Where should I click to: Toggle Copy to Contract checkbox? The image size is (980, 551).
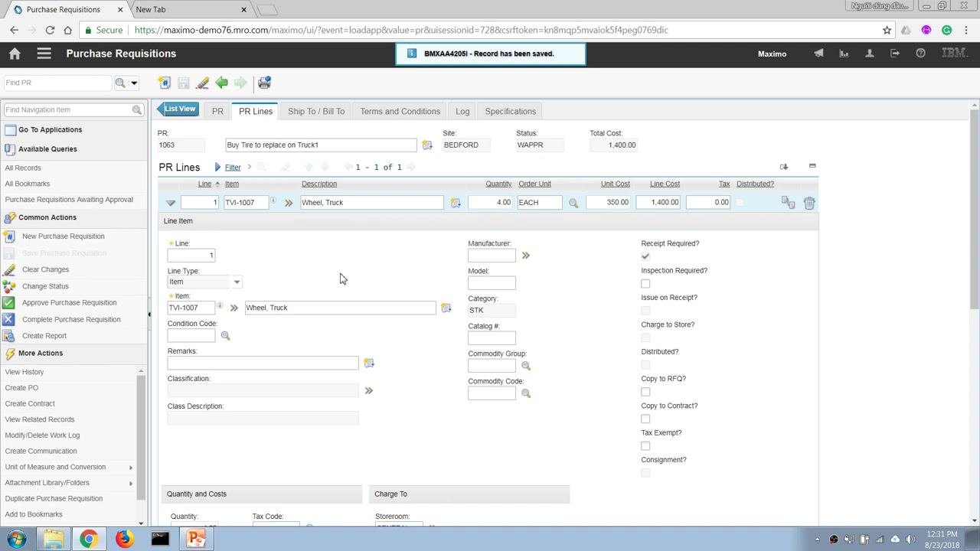(645, 419)
